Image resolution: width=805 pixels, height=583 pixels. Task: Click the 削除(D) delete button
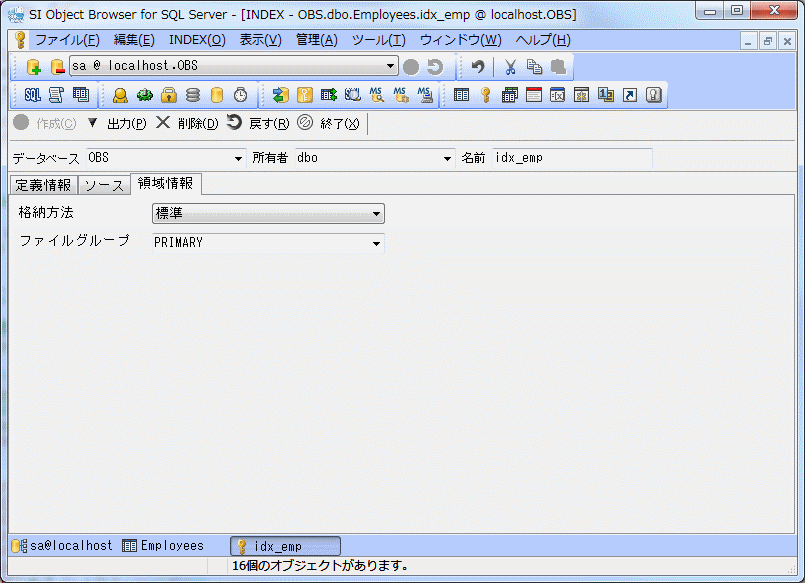[x=188, y=123]
